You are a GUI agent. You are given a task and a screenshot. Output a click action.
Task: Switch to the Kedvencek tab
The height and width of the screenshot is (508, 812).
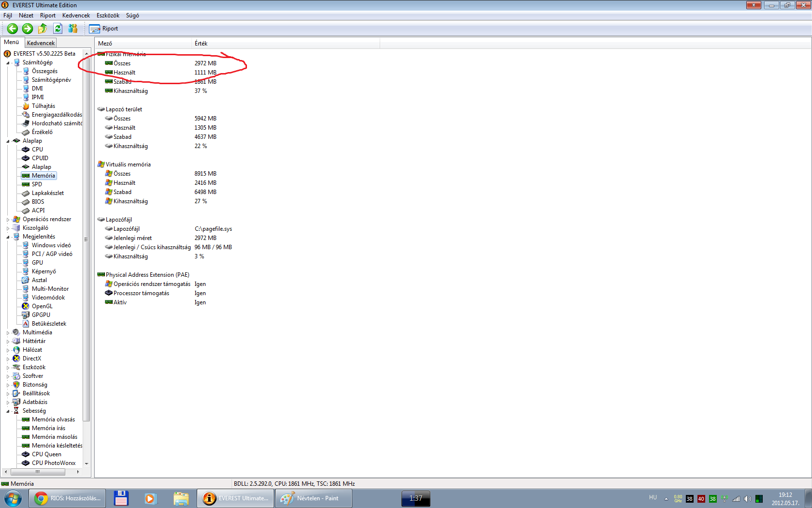tap(41, 43)
